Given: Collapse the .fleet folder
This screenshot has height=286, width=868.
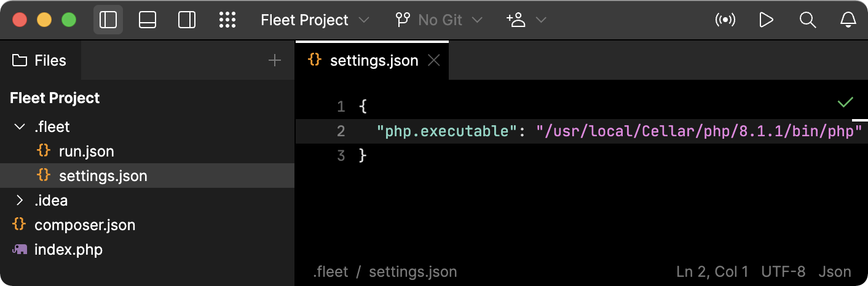Looking at the screenshot, I should 19,127.
